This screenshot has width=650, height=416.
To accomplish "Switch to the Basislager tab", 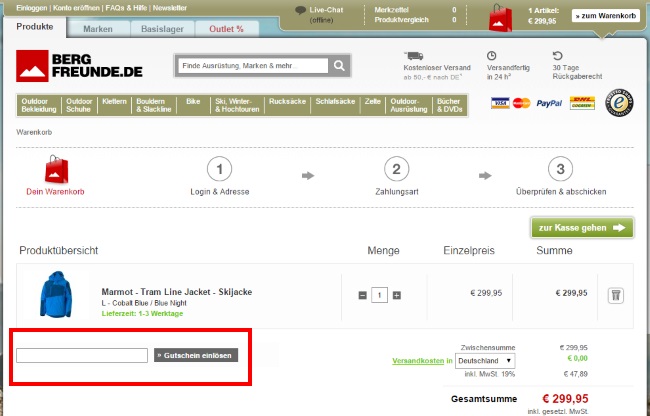I will point(162,29).
